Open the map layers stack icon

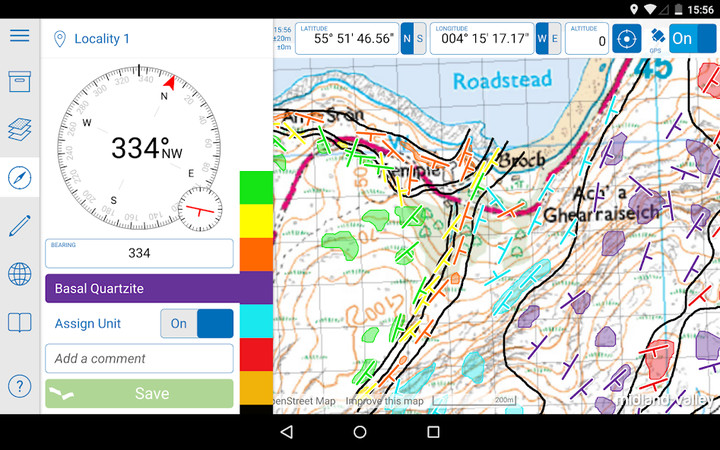(x=19, y=130)
